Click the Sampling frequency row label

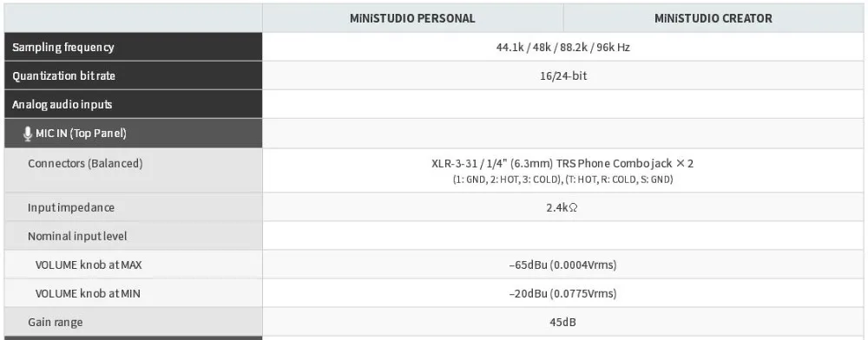(63, 47)
